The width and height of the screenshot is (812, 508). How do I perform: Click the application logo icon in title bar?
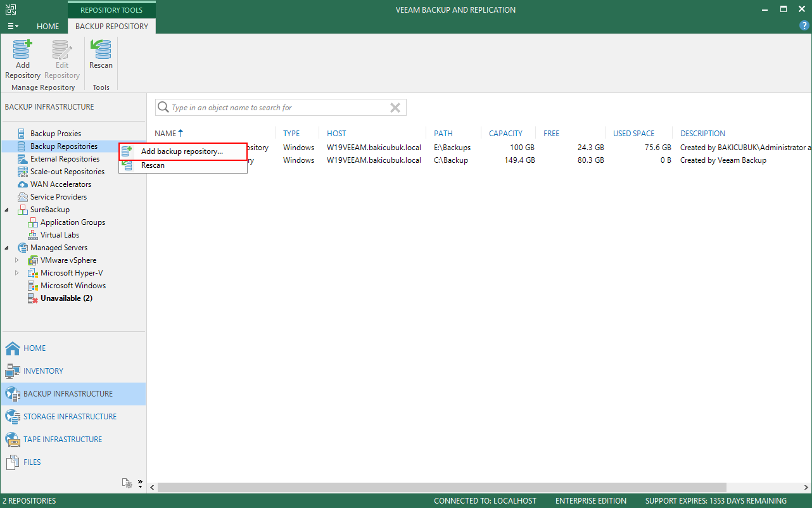coord(11,10)
